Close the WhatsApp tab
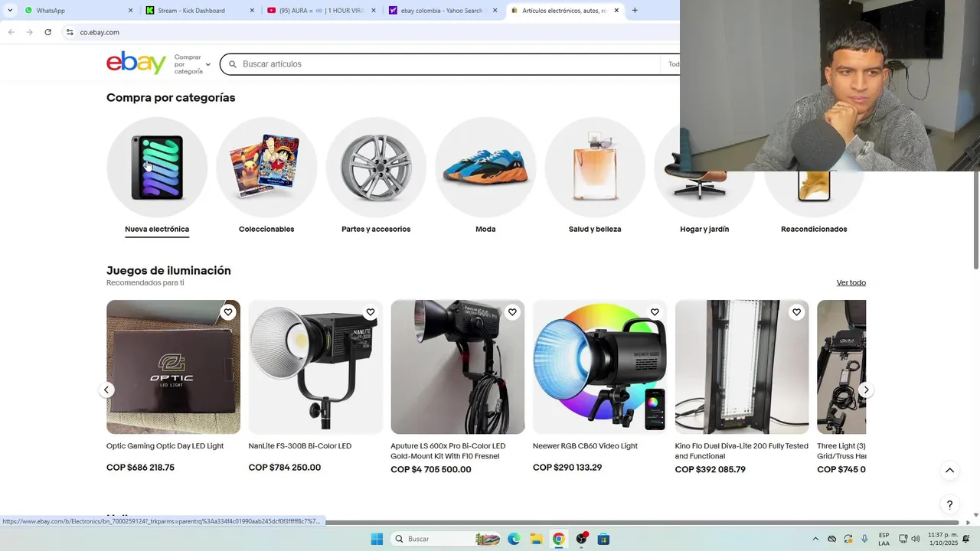980x551 pixels. [x=130, y=11]
